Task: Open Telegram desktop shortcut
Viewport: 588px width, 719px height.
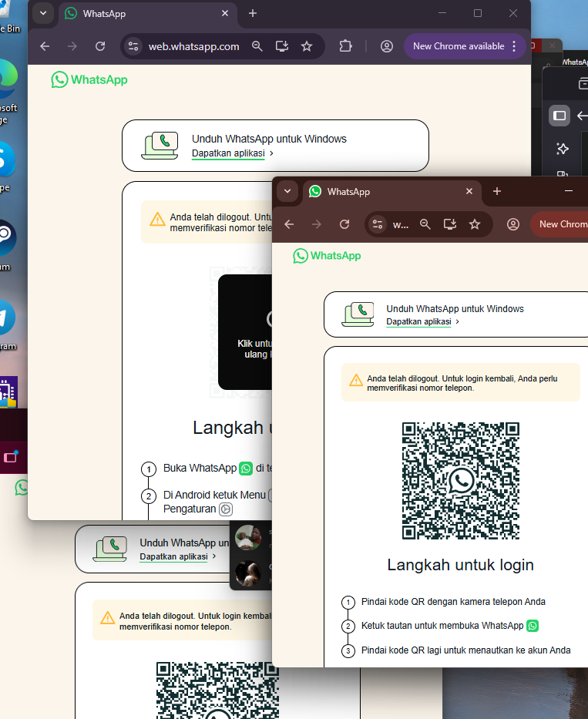Action: click(6, 318)
